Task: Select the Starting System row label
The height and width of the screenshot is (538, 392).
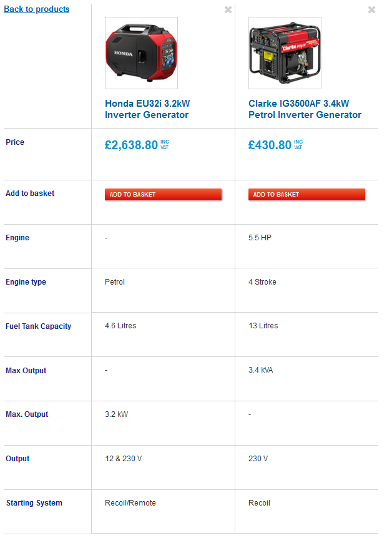Action: [34, 503]
